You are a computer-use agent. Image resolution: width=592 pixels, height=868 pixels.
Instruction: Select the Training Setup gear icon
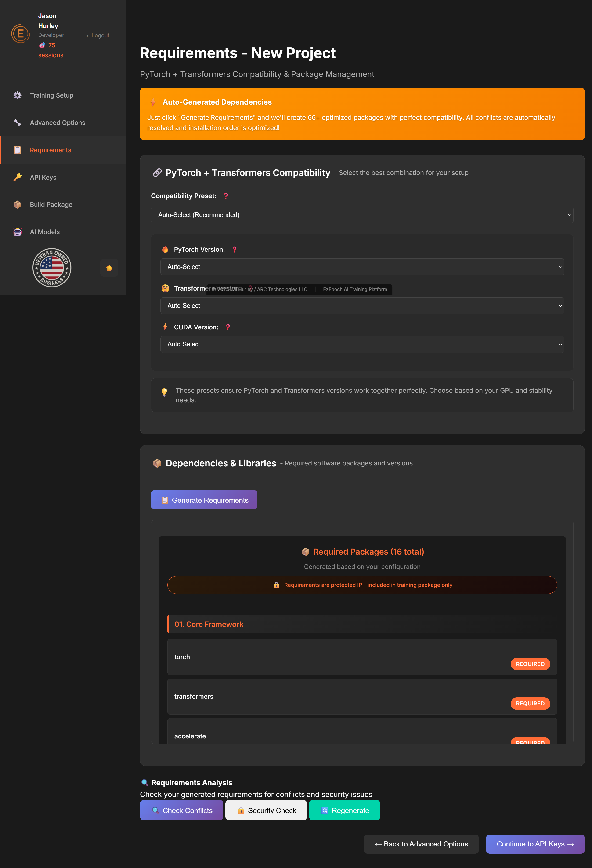[x=17, y=95]
